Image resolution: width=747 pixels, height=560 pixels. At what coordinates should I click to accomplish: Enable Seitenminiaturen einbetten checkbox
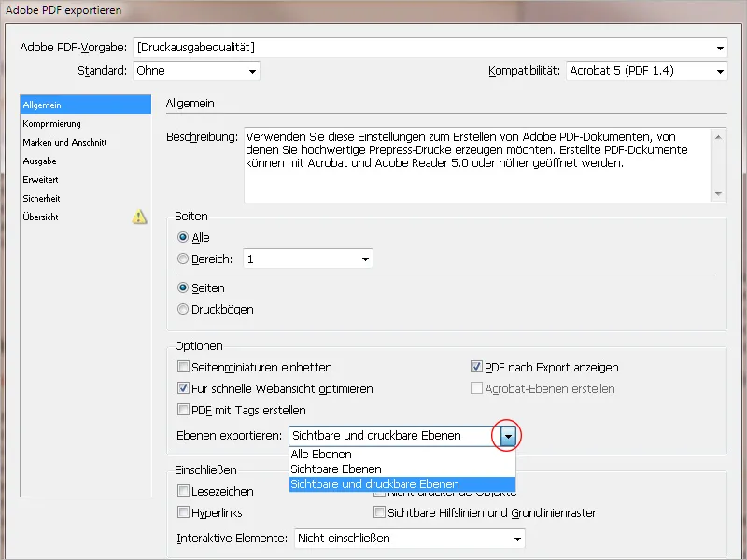tap(183, 367)
